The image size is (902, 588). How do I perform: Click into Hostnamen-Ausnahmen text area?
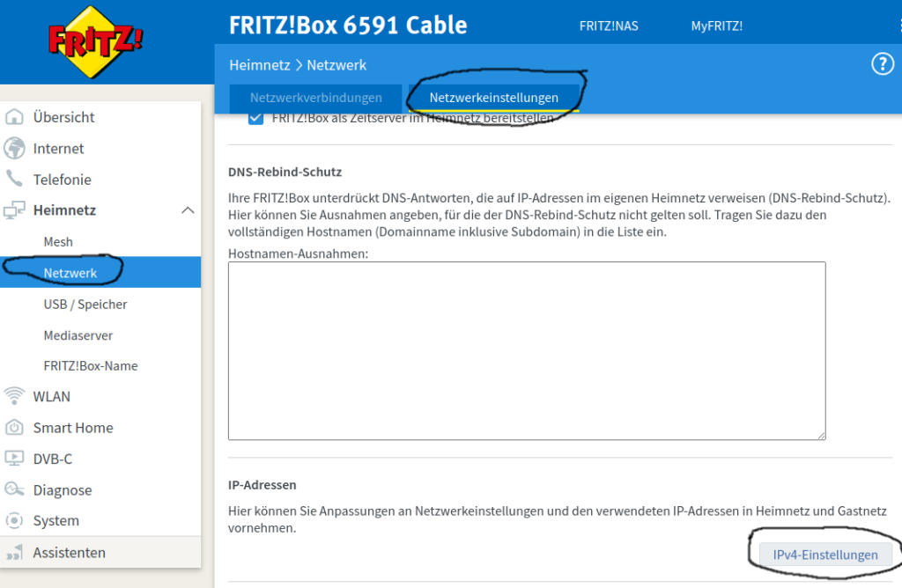point(527,351)
